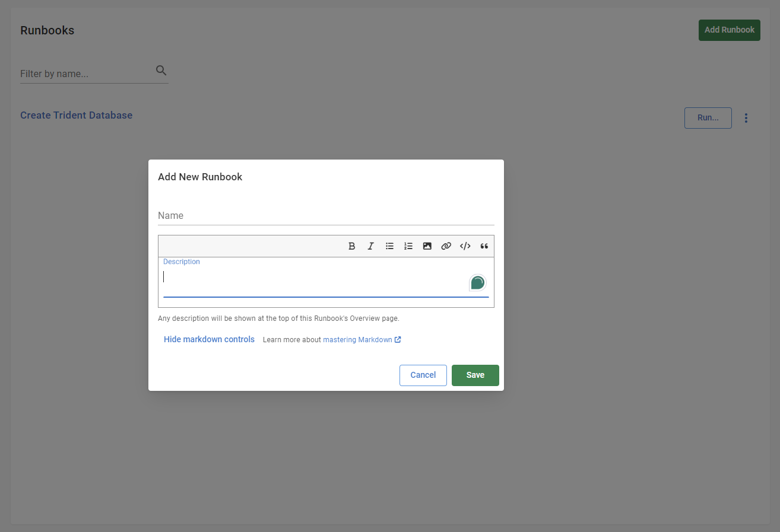Click the search icon next to the filter field
Screen dimensions: 780x532
(161, 70)
